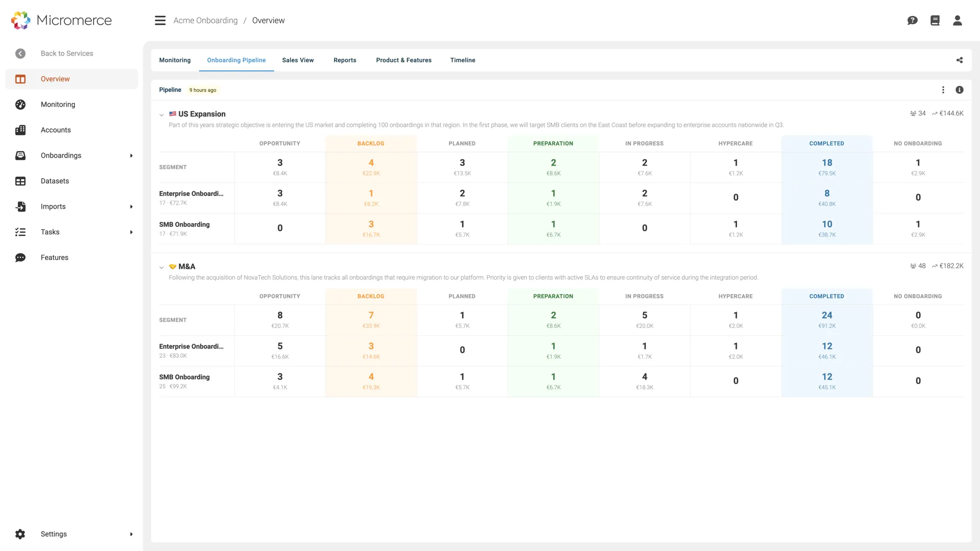The image size is (980, 551).
Task: Open the chat help icon
Action: point(912,20)
